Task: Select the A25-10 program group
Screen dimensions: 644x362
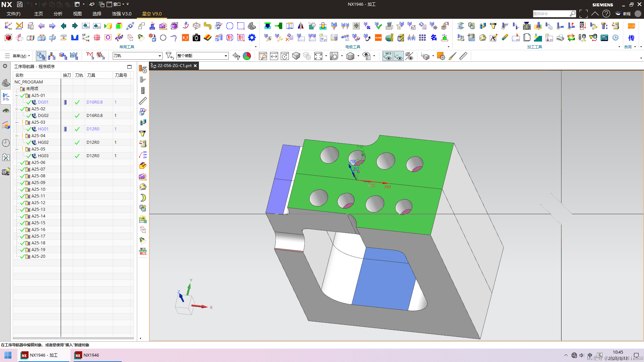Action: coord(38,189)
